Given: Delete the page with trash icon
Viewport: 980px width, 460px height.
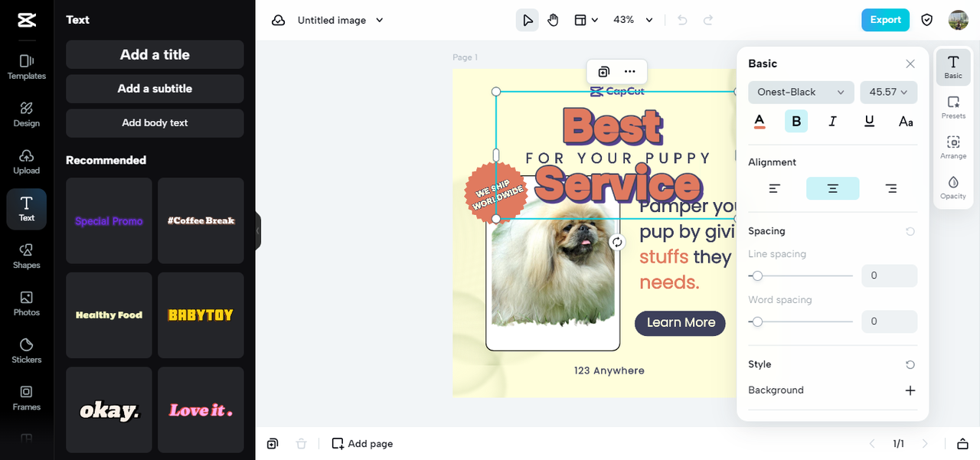Looking at the screenshot, I should [x=302, y=444].
